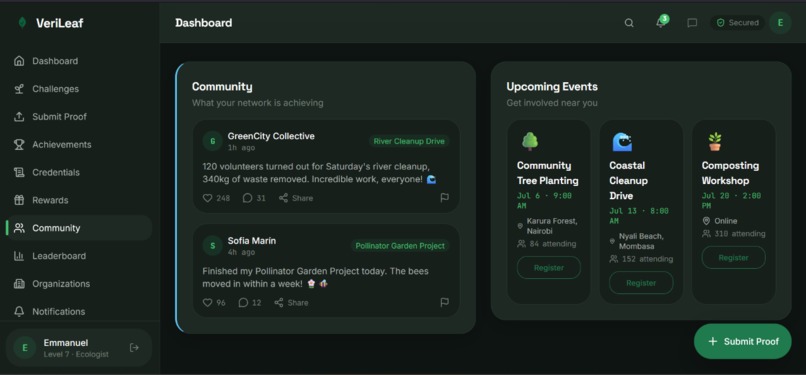Viewport: 806px width, 375px height.
Task: Click the Coastal Cleanup Drive title
Action: [628, 181]
